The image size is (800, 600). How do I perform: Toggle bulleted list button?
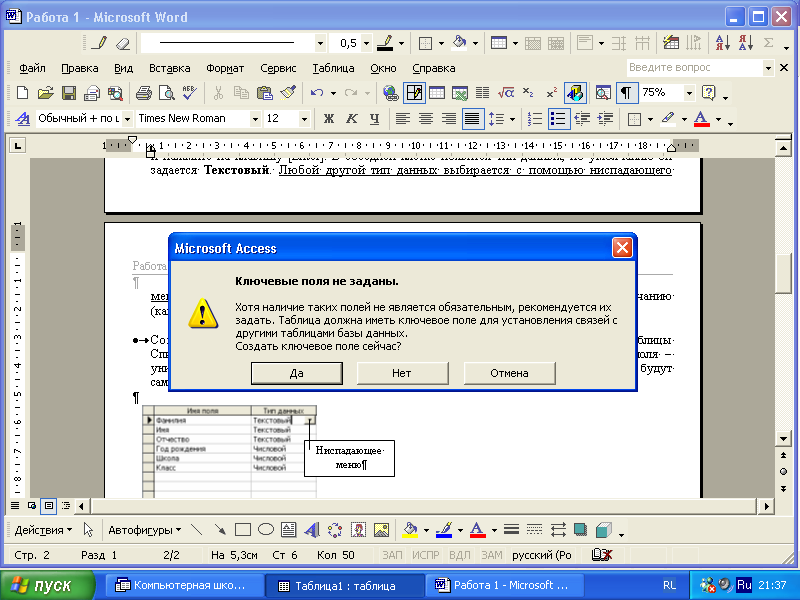point(558,119)
